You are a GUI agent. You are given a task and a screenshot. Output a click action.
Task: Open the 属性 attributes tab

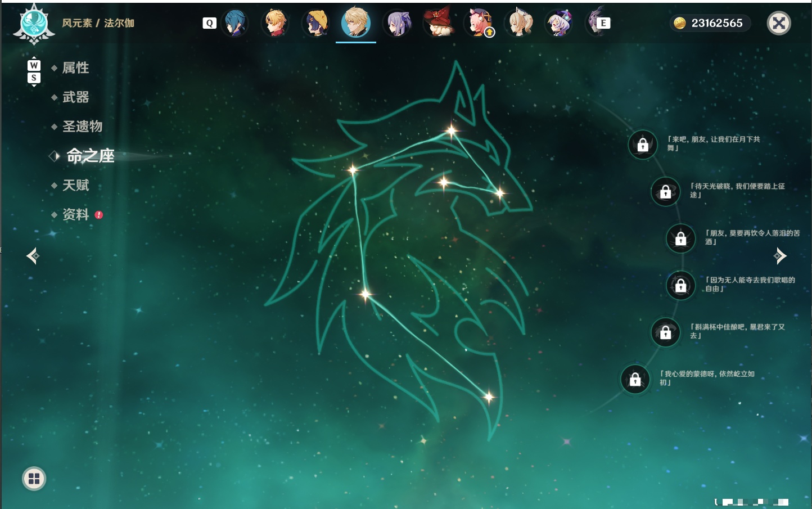(75, 68)
